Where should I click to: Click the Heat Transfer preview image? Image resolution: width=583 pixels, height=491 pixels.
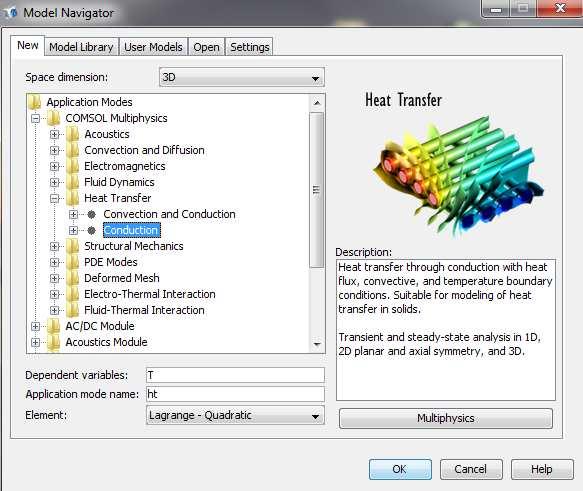[458, 175]
